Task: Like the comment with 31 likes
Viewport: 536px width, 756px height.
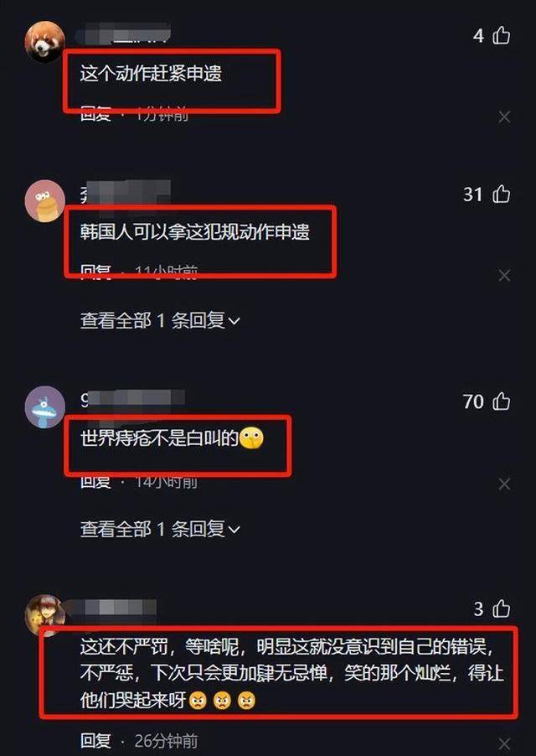Action: pyautogui.click(x=502, y=194)
